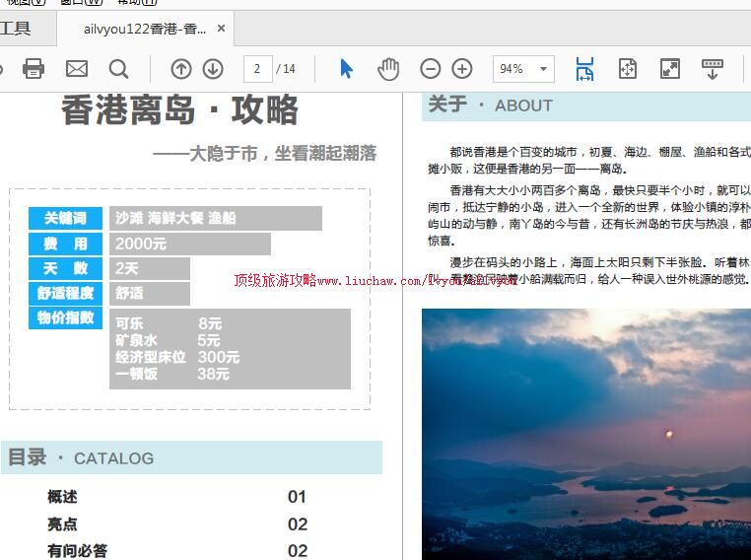Click the fit-width scrolling page icon
751x560 pixels.
[584, 68]
